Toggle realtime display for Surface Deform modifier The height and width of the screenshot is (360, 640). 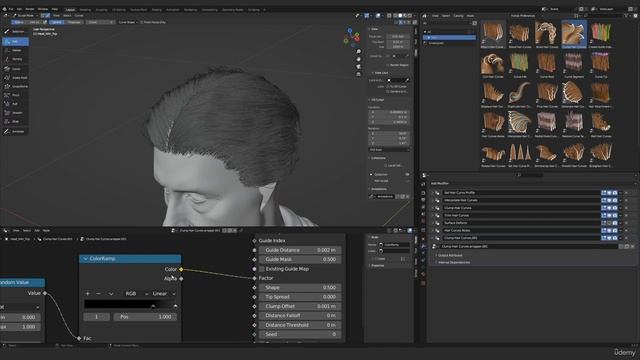pos(609,223)
